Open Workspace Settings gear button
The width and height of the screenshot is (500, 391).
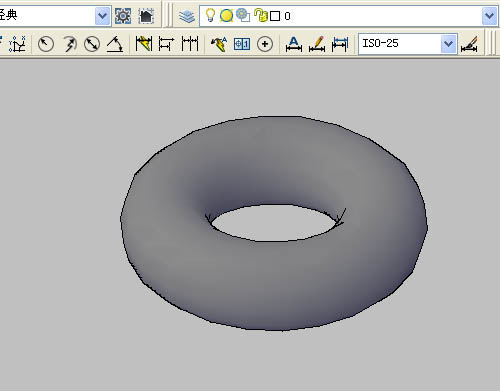click(123, 16)
